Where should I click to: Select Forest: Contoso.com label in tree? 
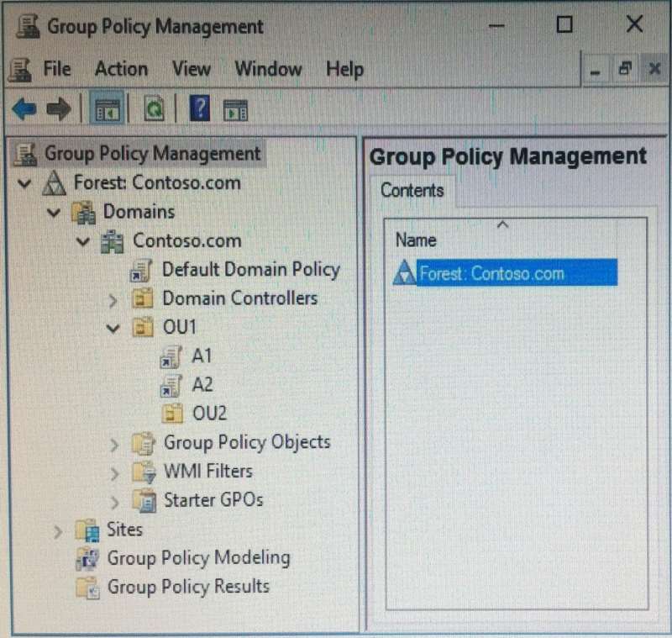[157, 183]
